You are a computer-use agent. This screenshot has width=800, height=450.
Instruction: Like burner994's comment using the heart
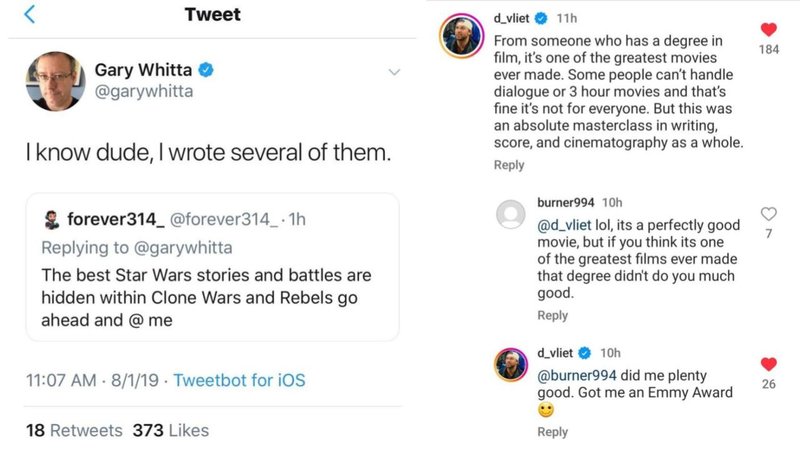coord(769,214)
